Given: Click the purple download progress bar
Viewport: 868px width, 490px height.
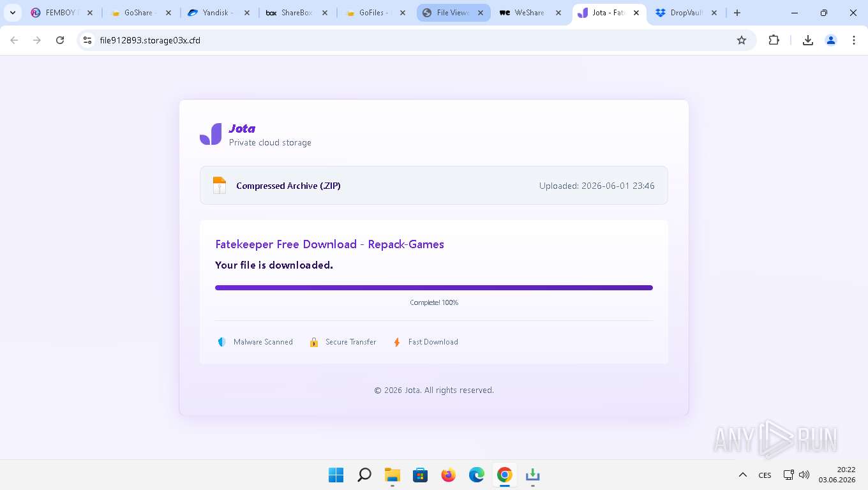Looking at the screenshot, I should click(434, 288).
